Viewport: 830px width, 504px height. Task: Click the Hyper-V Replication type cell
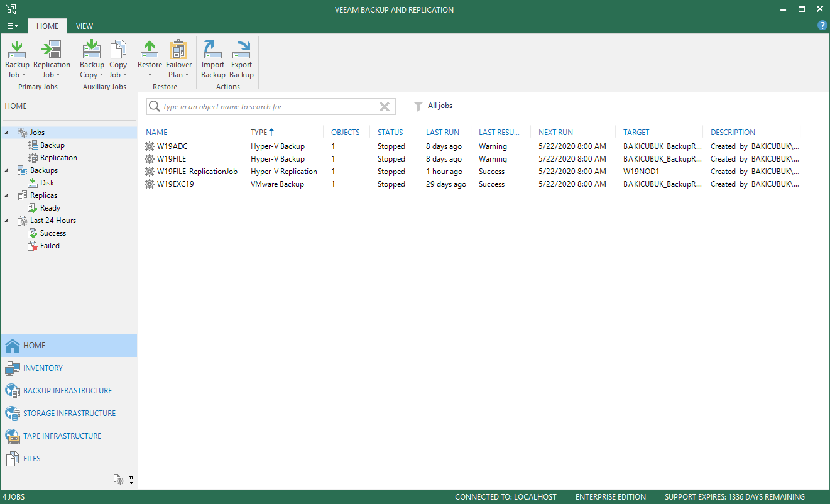pyautogui.click(x=284, y=172)
